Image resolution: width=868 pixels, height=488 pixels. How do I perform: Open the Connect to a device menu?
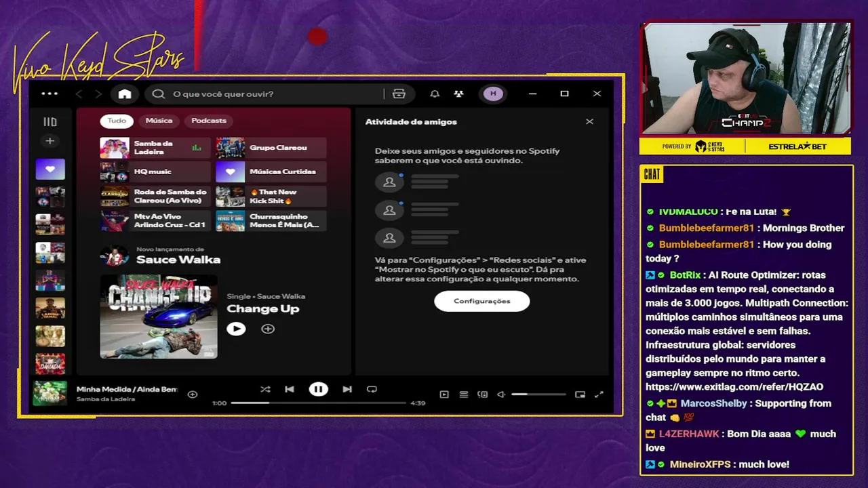(x=483, y=394)
